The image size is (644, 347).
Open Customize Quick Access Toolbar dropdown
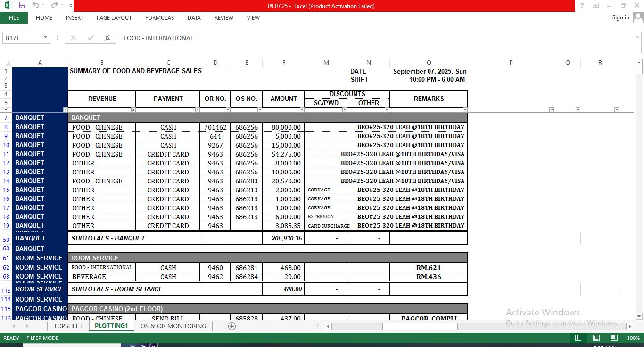pyautogui.click(x=71, y=6)
